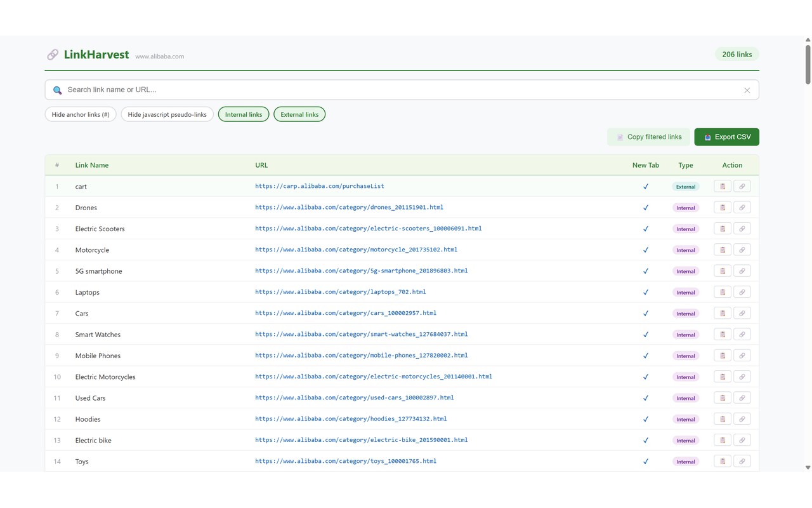The height and width of the screenshot is (508, 812).
Task: Select the Mobile Phones link name
Action: pyautogui.click(x=98, y=356)
